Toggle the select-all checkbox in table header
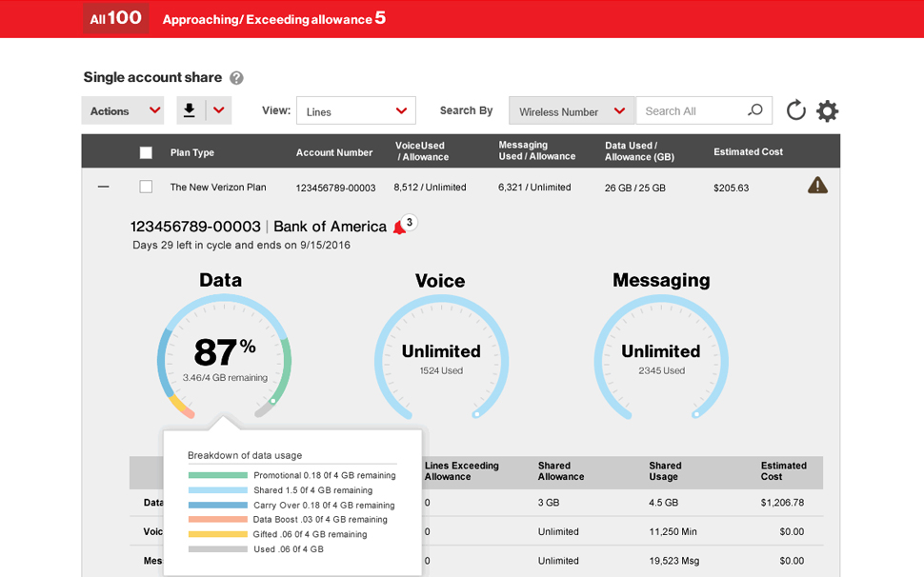This screenshot has height=577, width=924. (x=146, y=152)
